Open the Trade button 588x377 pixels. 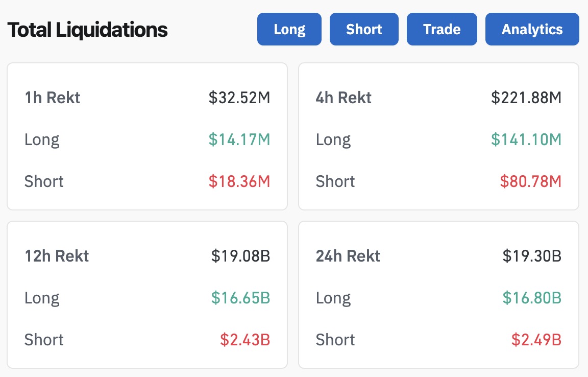point(442,29)
